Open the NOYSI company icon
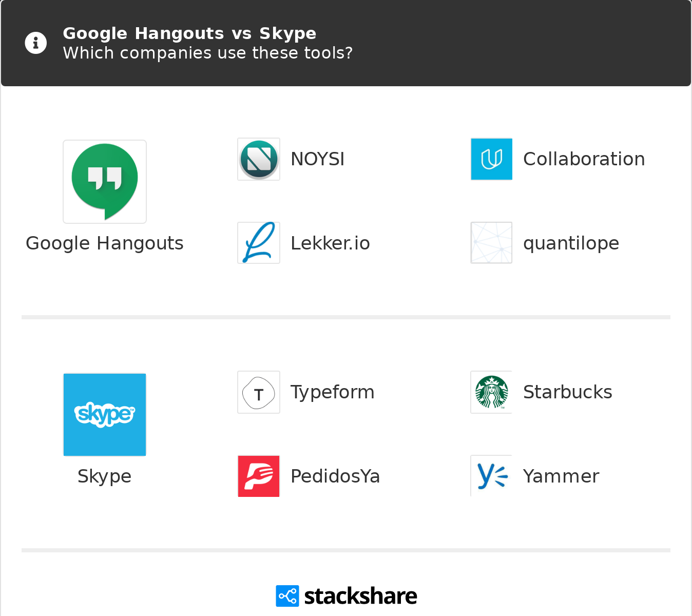This screenshot has height=616, width=692. [x=259, y=159]
